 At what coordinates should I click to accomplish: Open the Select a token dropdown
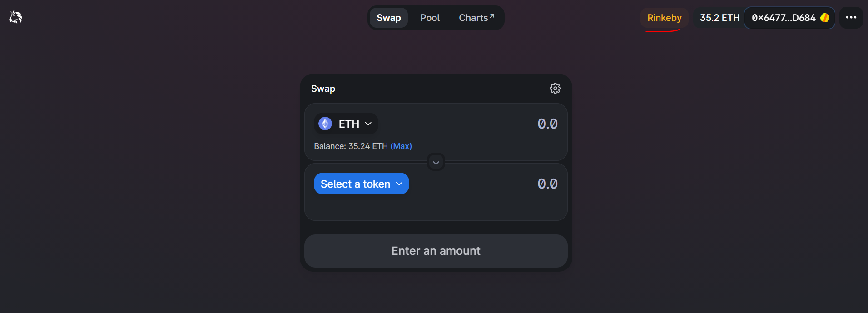pos(356,184)
